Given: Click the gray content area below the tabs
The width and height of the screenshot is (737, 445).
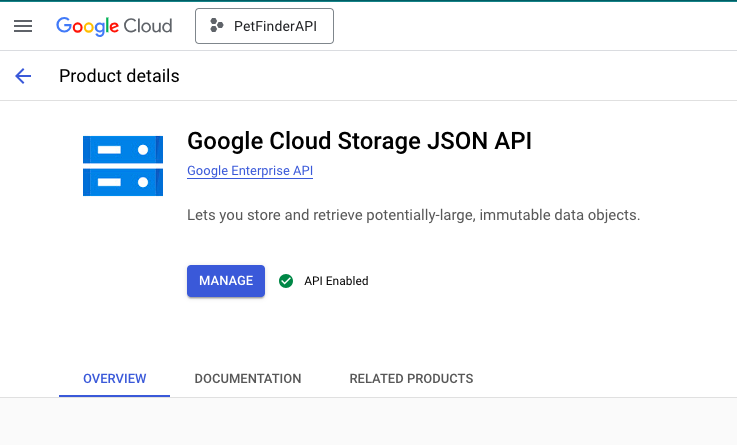Looking at the screenshot, I should coord(368,422).
